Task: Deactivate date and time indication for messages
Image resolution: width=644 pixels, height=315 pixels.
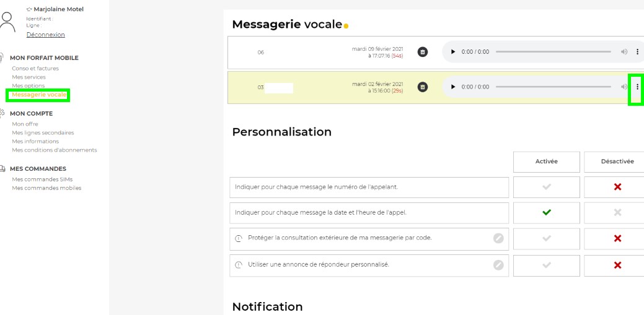Action: point(617,213)
